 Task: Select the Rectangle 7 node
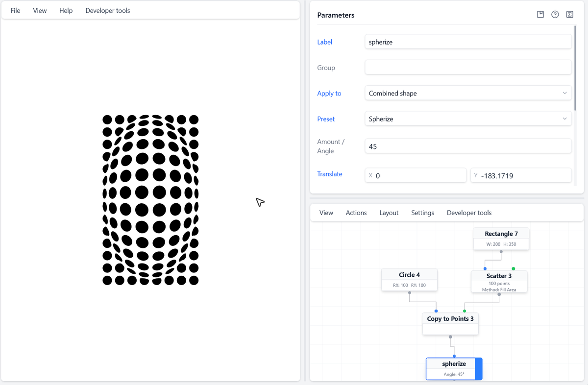coord(501,239)
